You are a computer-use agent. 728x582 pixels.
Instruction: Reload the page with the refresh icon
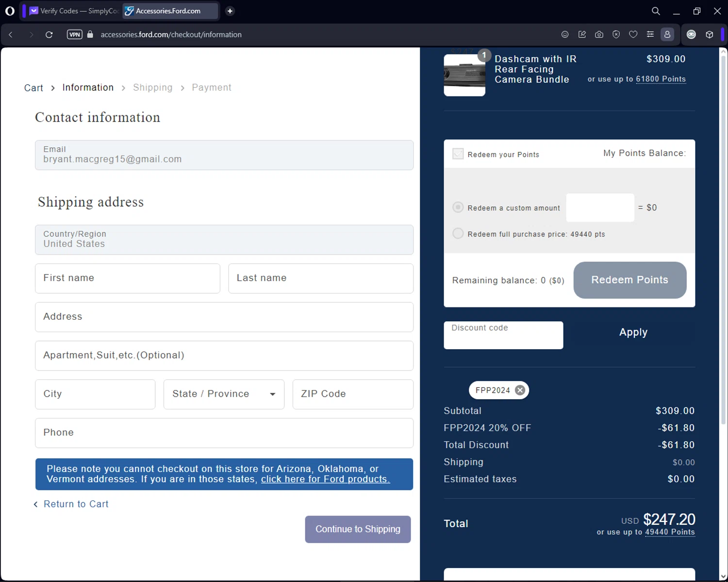pos(49,34)
